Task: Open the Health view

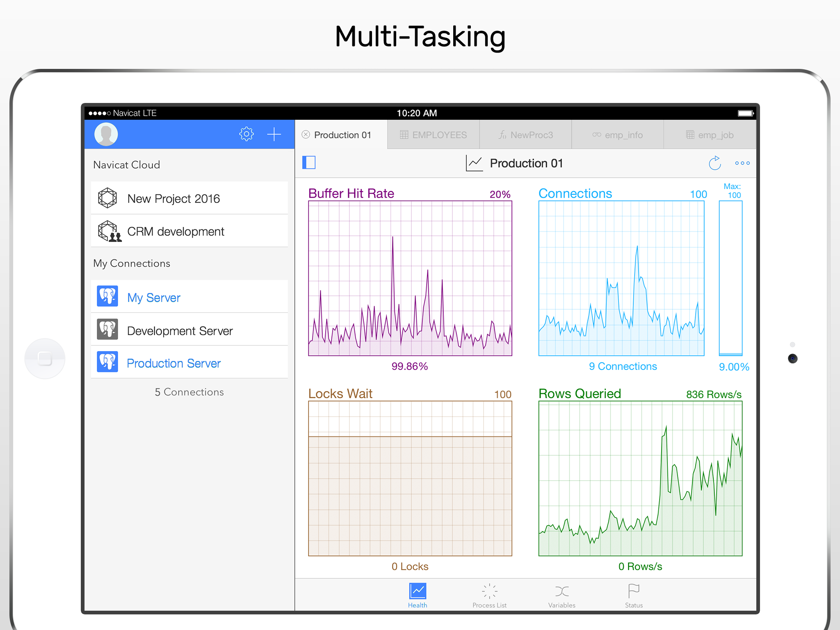Action: click(418, 596)
